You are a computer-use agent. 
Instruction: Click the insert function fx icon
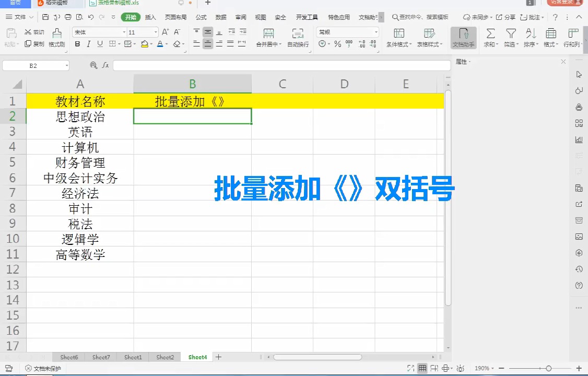tap(105, 65)
